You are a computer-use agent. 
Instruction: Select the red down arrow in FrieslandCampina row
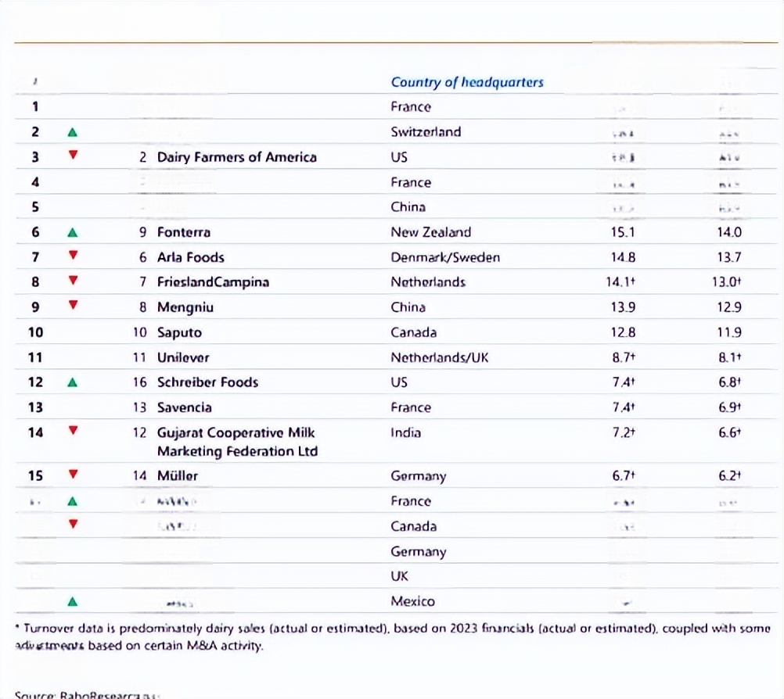(73, 280)
